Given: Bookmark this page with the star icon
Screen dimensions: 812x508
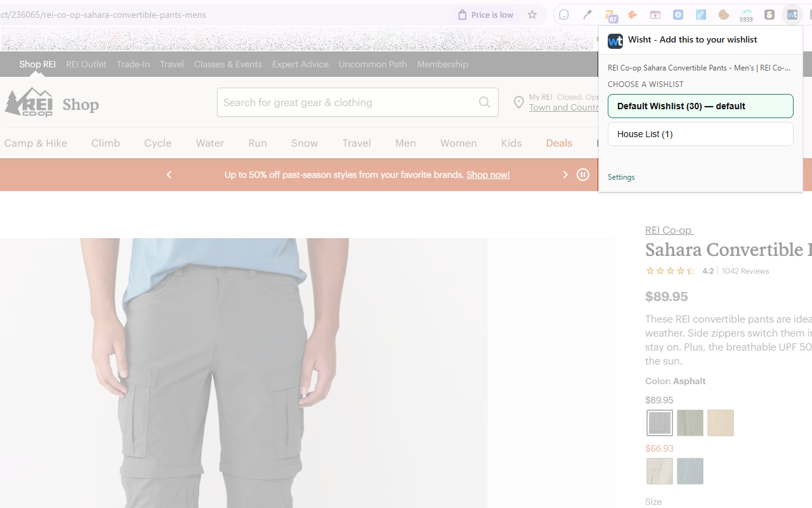Looking at the screenshot, I should coord(532,15).
